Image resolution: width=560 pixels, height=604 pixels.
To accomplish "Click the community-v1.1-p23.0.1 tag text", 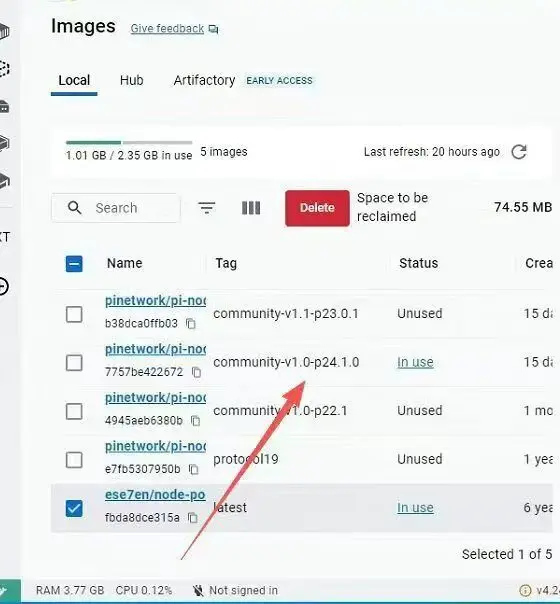I will [x=286, y=314].
